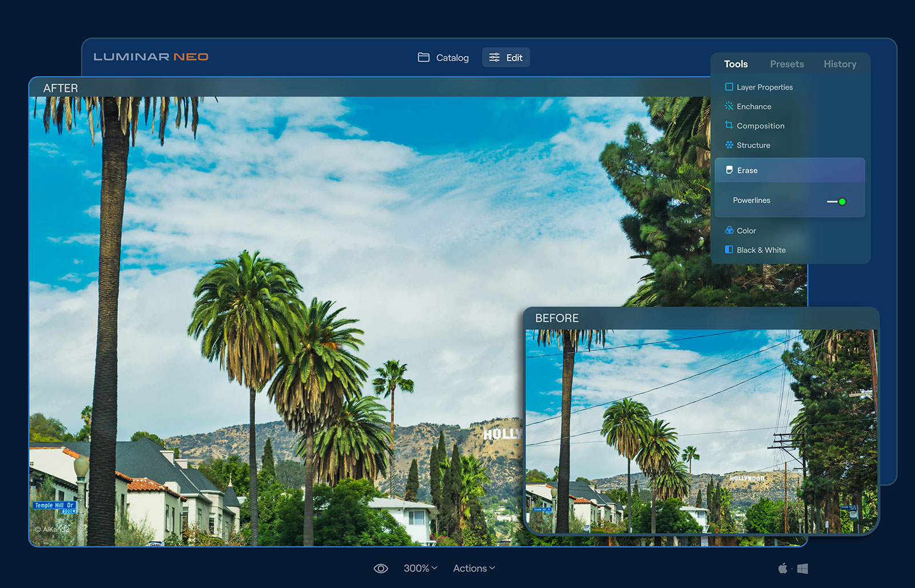This screenshot has height=588, width=915.
Task: Select the Enhance sparkle icon
Action: click(x=729, y=106)
